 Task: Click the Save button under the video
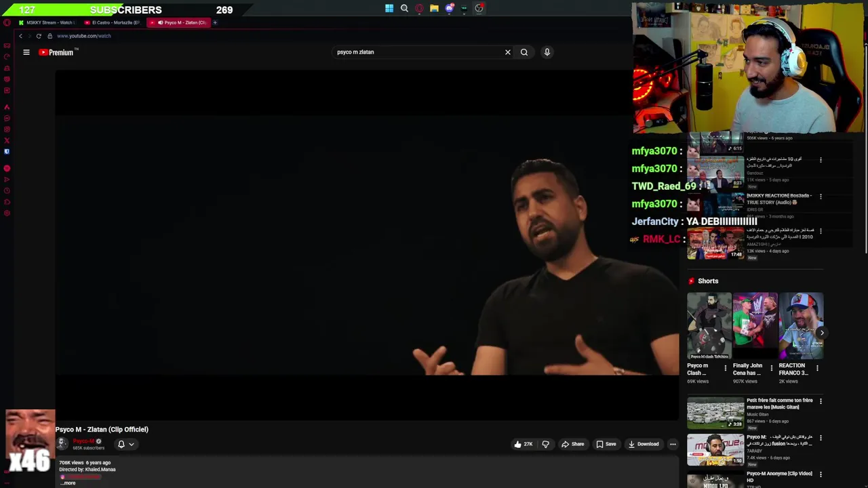[x=606, y=445]
